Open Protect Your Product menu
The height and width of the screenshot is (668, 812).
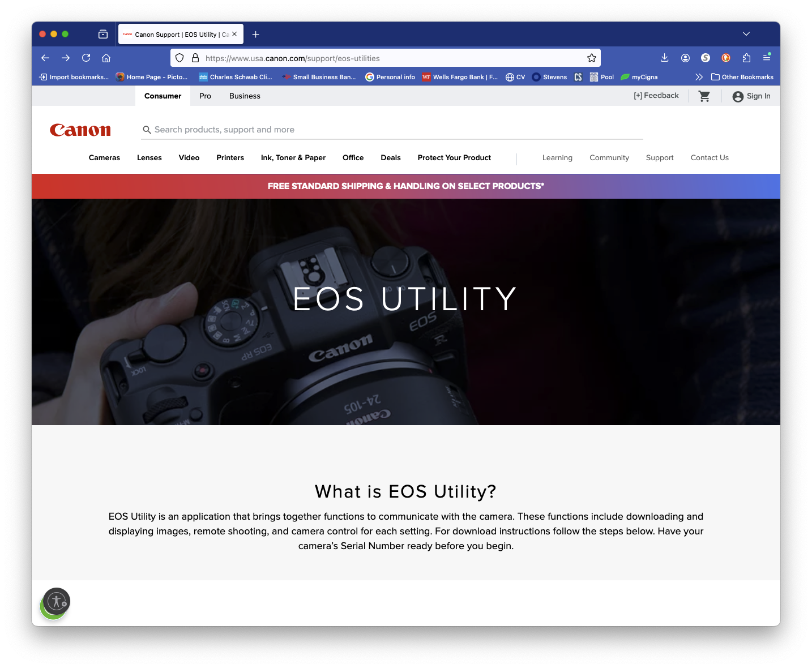point(454,158)
